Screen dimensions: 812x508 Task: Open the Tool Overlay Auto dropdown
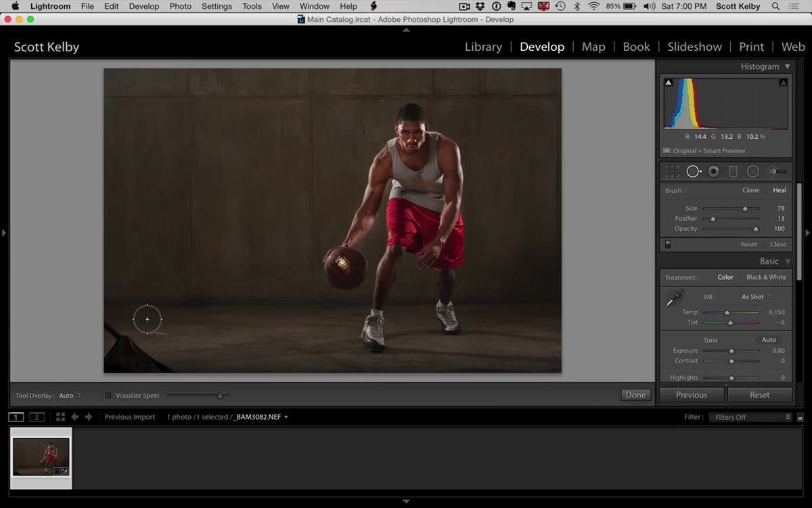coord(70,396)
